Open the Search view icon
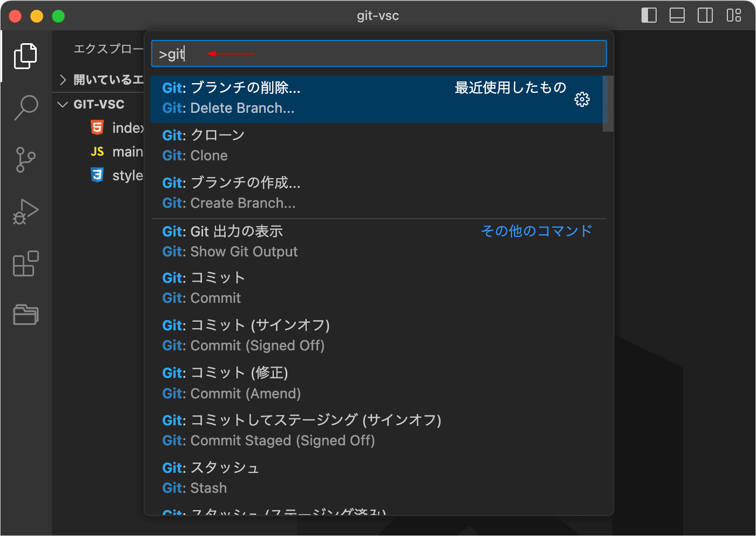Viewport: 756px width, 536px height. point(25,107)
